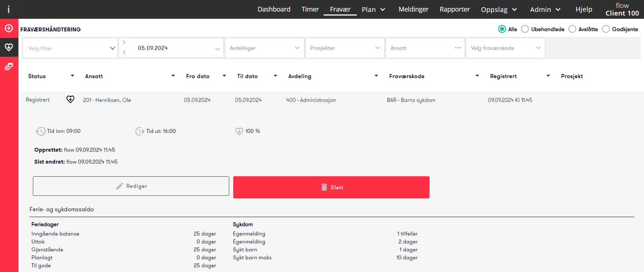Click the Sykdom heading

click(243, 224)
